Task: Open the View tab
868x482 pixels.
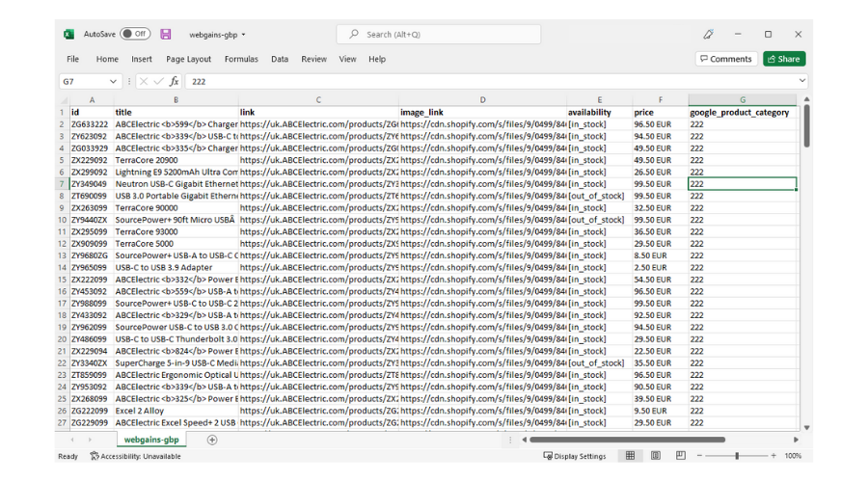Action: coord(347,59)
